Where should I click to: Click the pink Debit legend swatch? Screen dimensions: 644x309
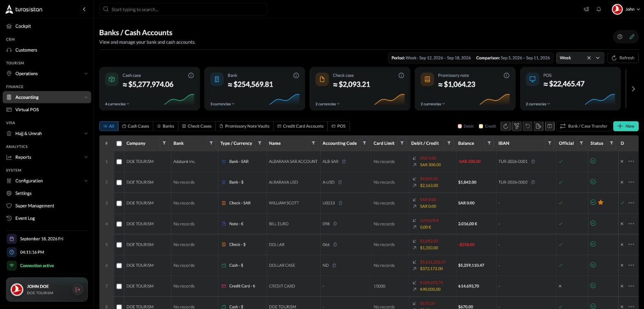[x=460, y=126]
